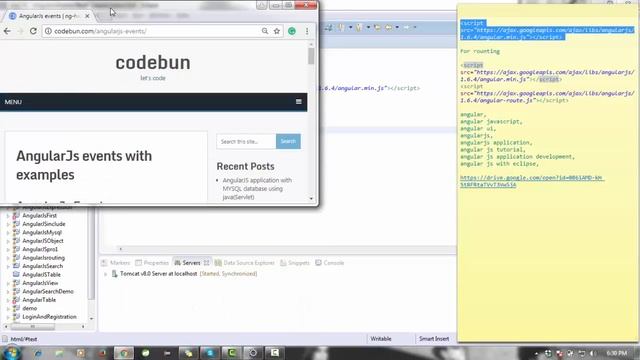
Task: Open the Skype icon on taskbar
Action: click(210, 353)
